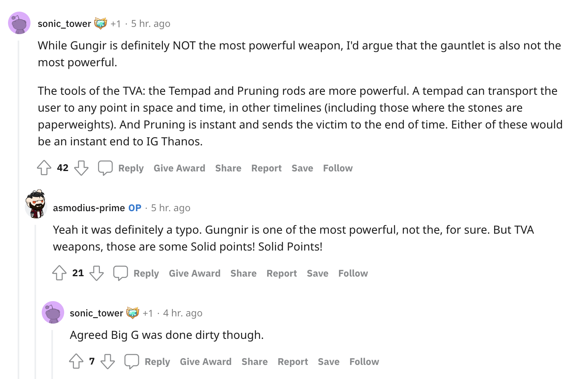Image resolution: width=588 pixels, height=379 pixels.
Task: Downvote the comment with 42 points
Action: 81,168
